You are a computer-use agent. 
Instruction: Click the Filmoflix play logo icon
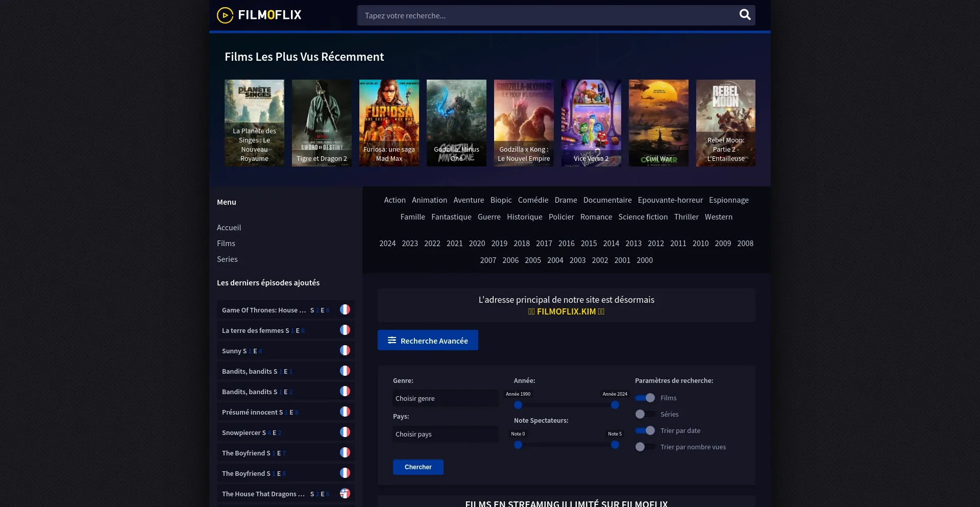pyautogui.click(x=225, y=15)
